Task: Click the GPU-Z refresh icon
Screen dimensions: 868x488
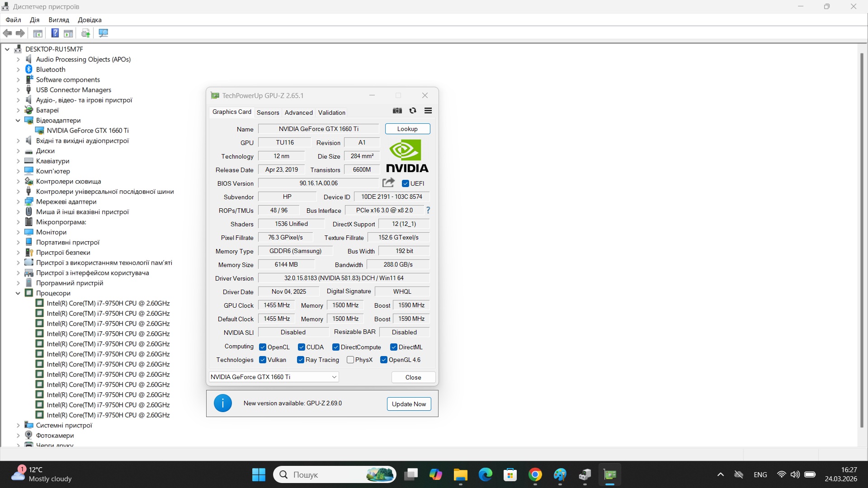Action: pyautogui.click(x=413, y=111)
